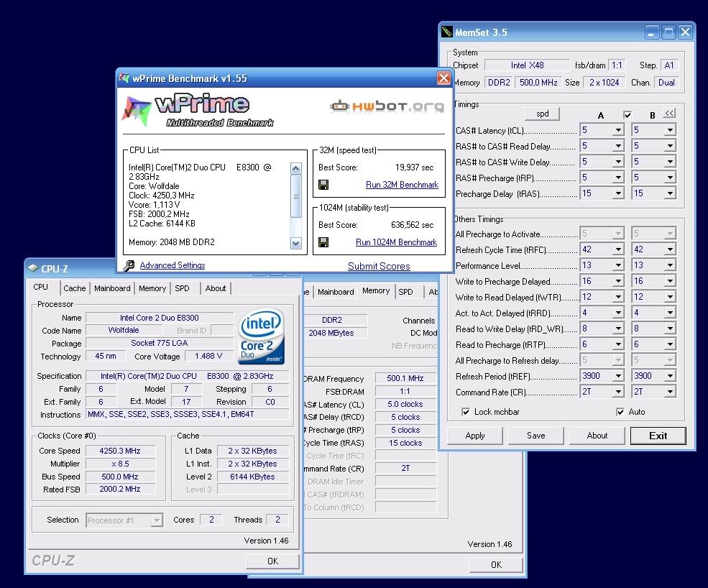Open RAS# to CAS# Write Delay column B dropdown
This screenshot has height=588, width=708.
[670, 162]
